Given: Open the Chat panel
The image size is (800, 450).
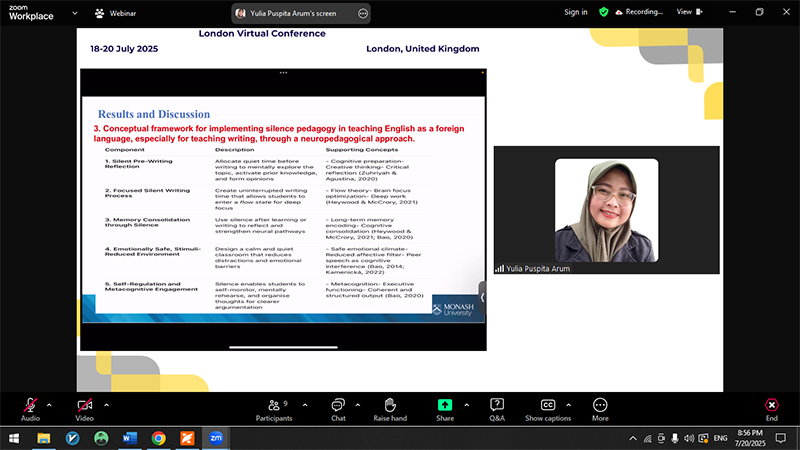Looking at the screenshot, I should click(338, 406).
